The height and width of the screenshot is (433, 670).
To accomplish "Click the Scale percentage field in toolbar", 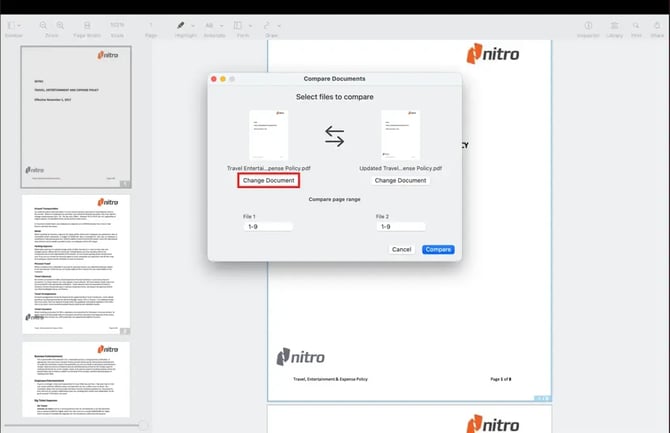I will [x=117, y=25].
